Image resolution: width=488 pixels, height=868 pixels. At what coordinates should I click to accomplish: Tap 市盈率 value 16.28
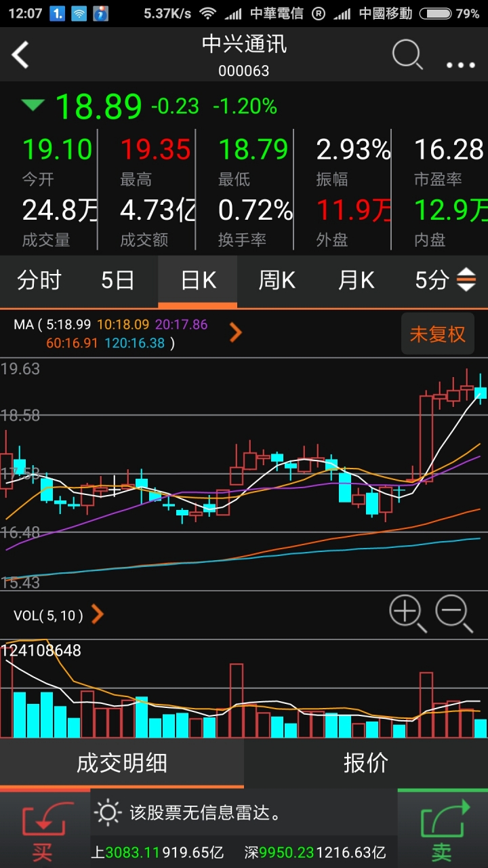point(449,149)
